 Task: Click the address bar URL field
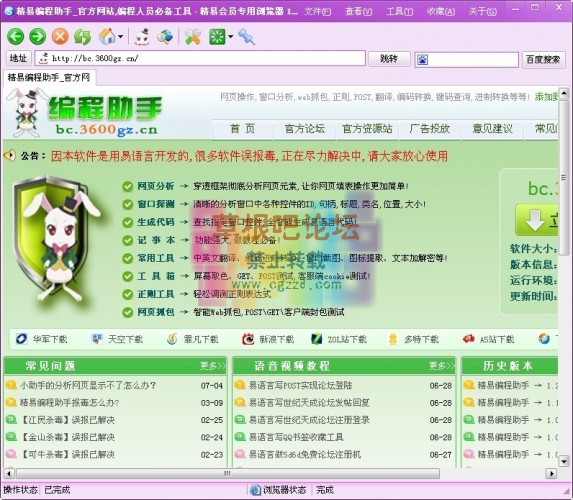point(200,58)
